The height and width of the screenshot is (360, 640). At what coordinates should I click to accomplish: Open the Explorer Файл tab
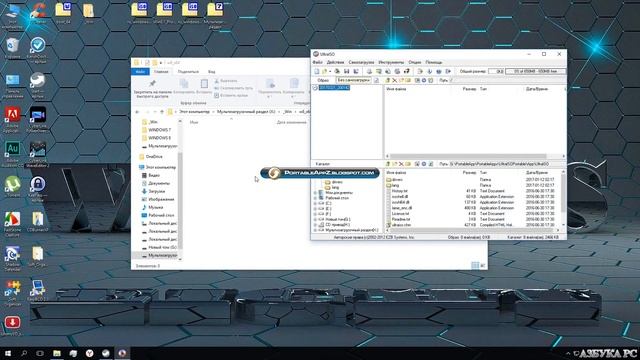click(140, 72)
